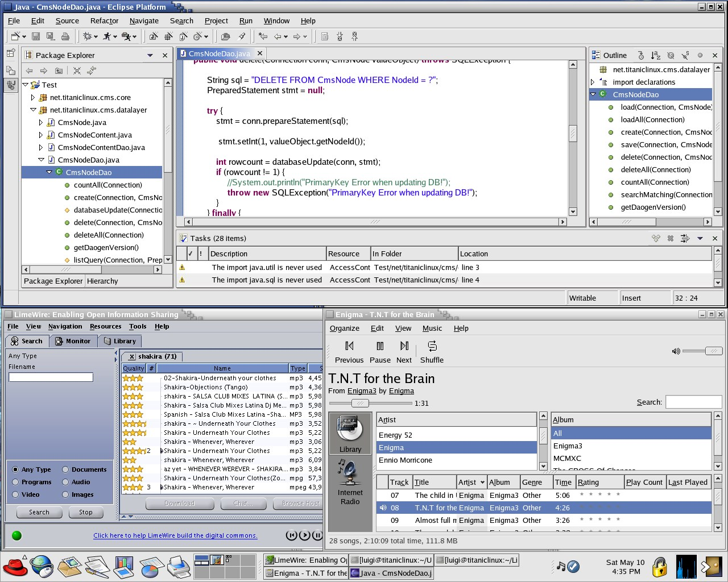728x582 pixels.
Task: Choose the Documents radio button
Action: click(x=65, y=469)
